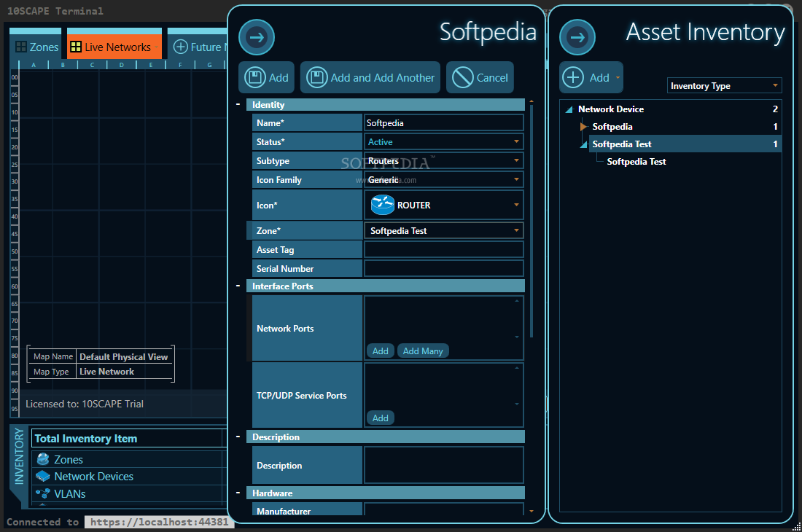Collapse the Description section
Screen dimensions: 802x532
point(238,437)
